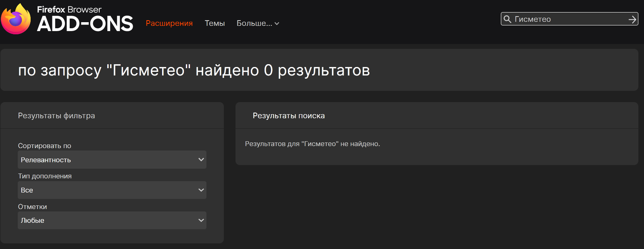644x249 pixels.
Task: Expand the Больше… menu
Action: (x=258, y=23)
